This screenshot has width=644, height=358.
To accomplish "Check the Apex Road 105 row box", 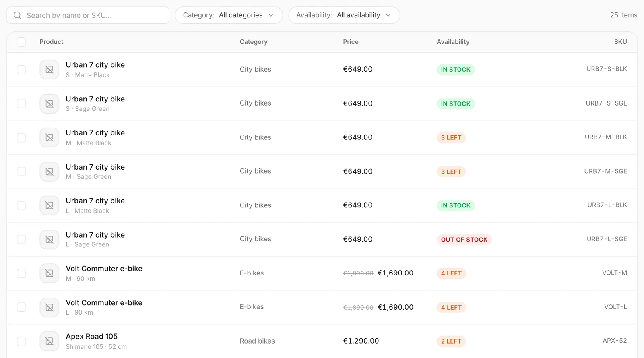I will point(21,341).
